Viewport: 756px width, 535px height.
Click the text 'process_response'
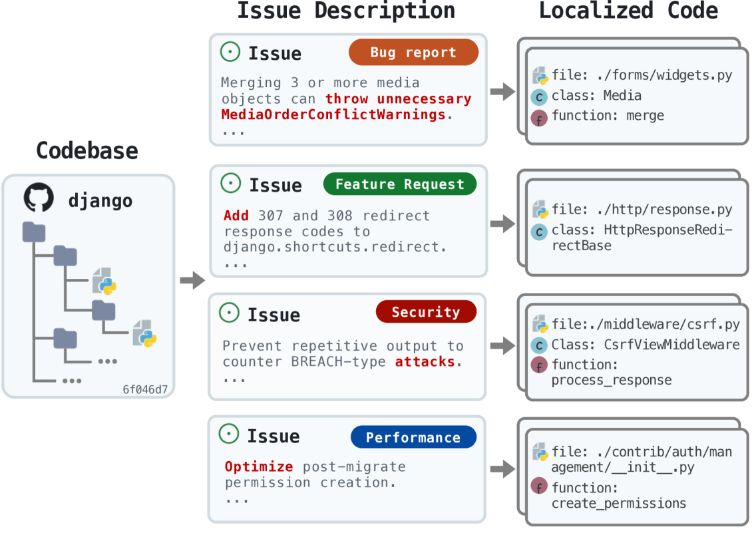point(612,380)
